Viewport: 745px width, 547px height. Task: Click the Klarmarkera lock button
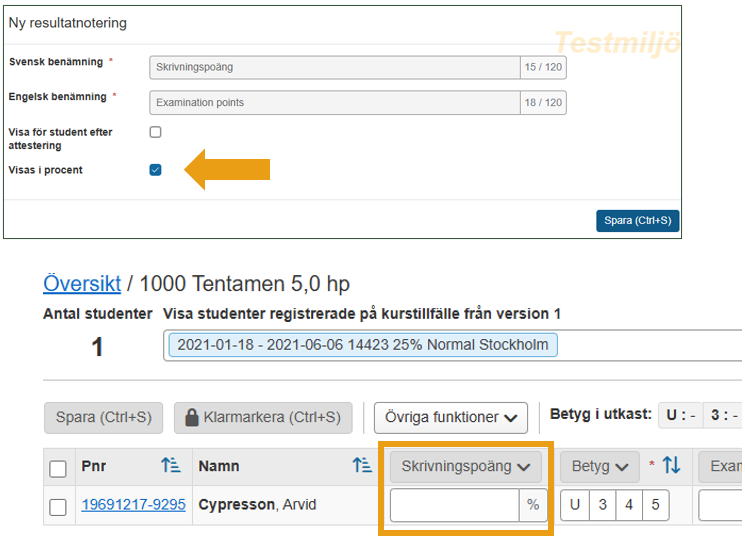coord(263,417)
